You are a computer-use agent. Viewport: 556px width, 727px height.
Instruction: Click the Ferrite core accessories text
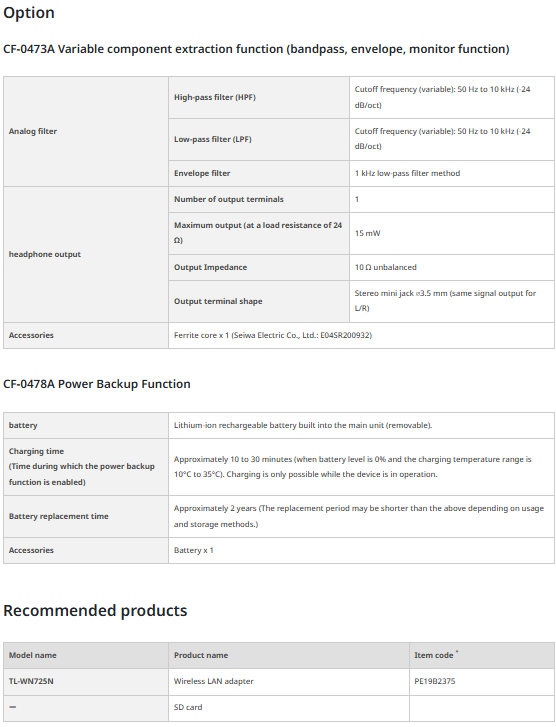point(273,335)
